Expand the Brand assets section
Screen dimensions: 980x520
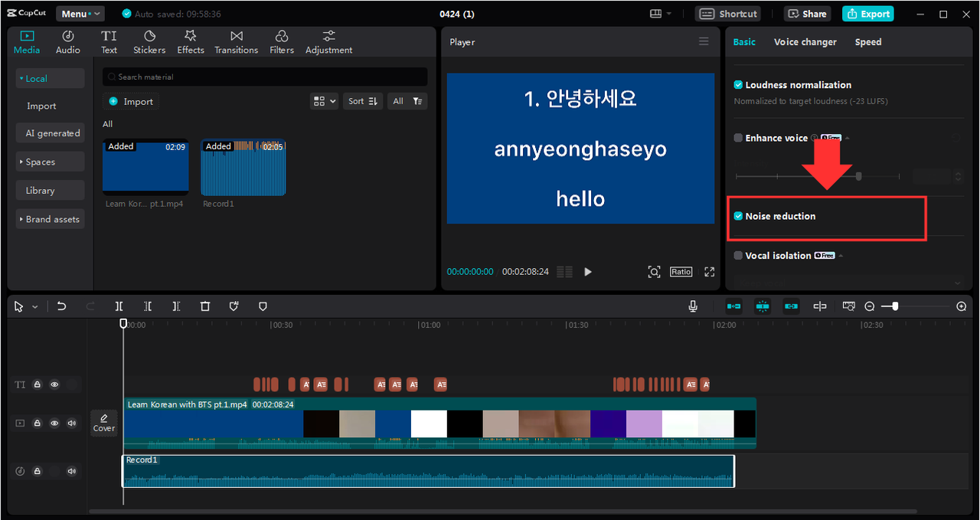point(50,219)
